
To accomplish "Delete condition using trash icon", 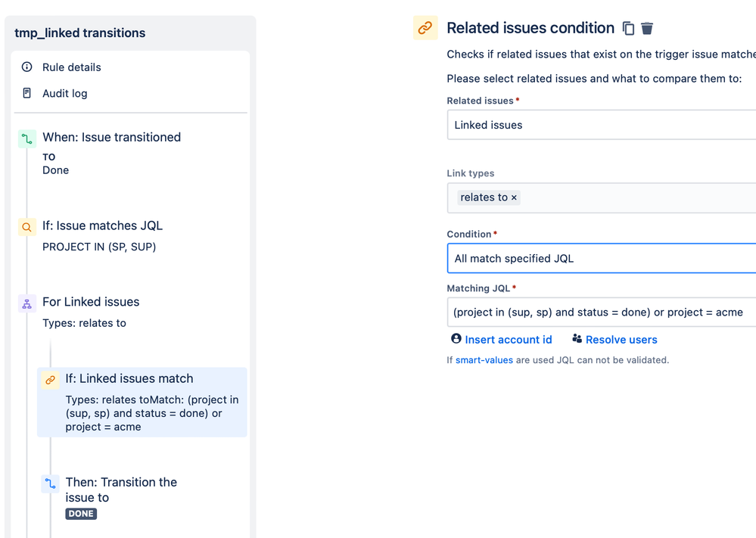I will pos(647,29).
